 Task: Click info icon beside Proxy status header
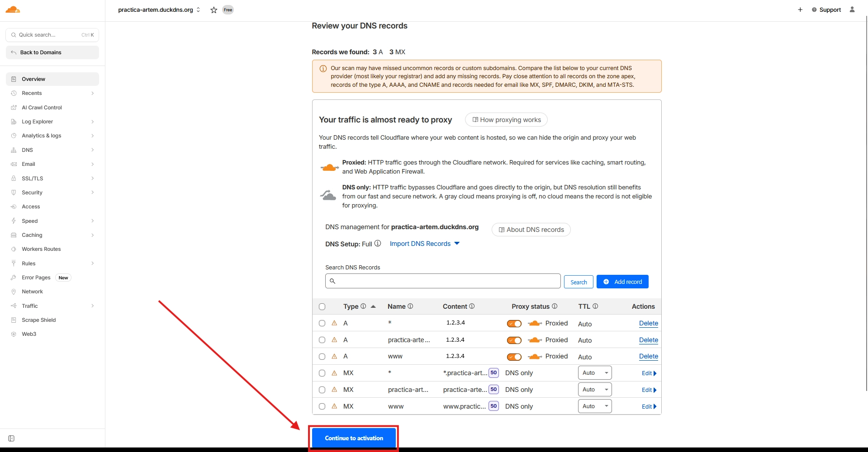point(555,306)
